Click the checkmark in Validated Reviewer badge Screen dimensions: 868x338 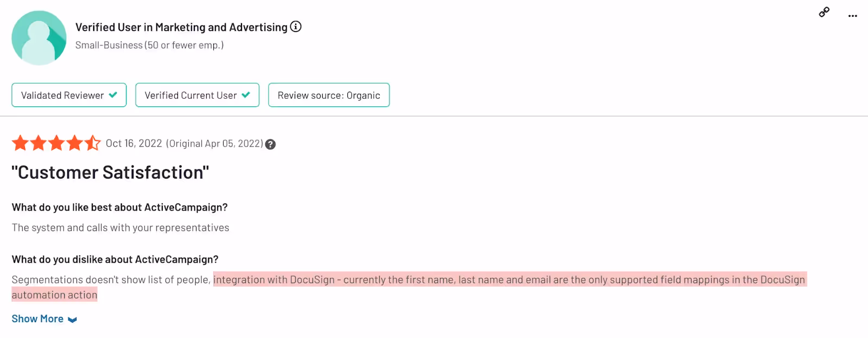pyautogui.click(x=113, y=95)
